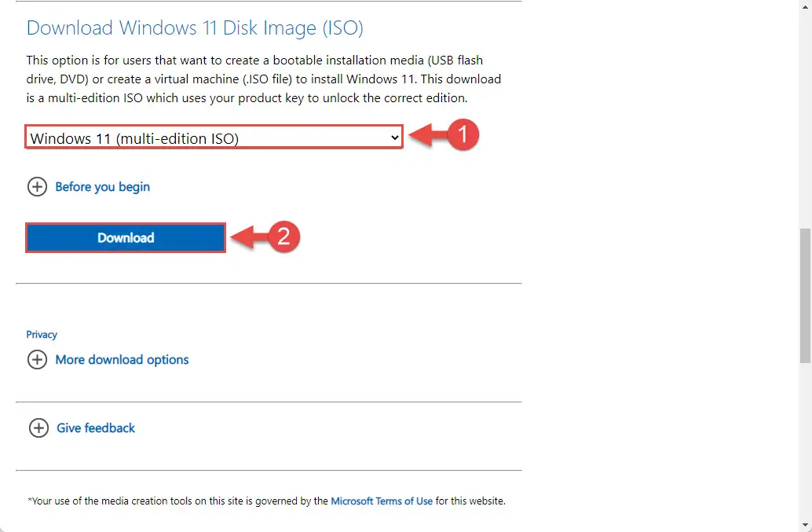Image resolution: width=812 pixels, height=532 pixels.
Task: Click the plus icon beside Before you begin
Action: (x=37, y=187)
